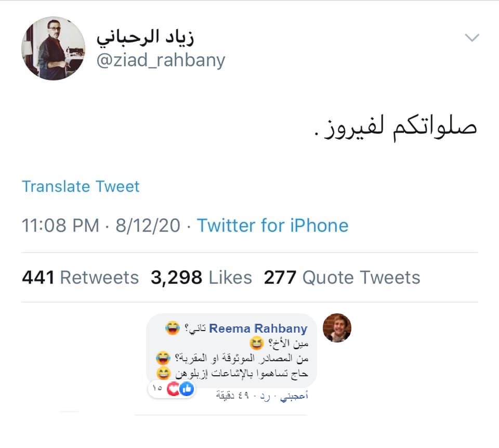Show the 3,298 Likes list
The image size is (499, 448).
pos(201,278)
